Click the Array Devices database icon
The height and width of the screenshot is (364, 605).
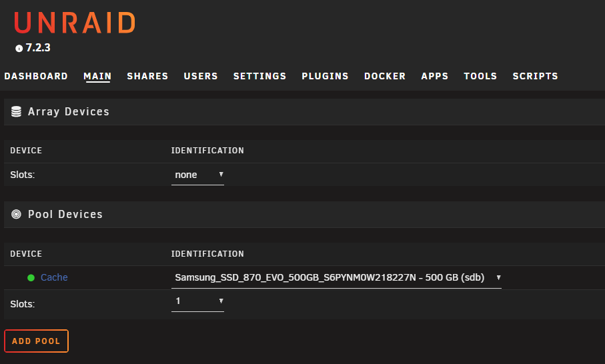[16, 111]
